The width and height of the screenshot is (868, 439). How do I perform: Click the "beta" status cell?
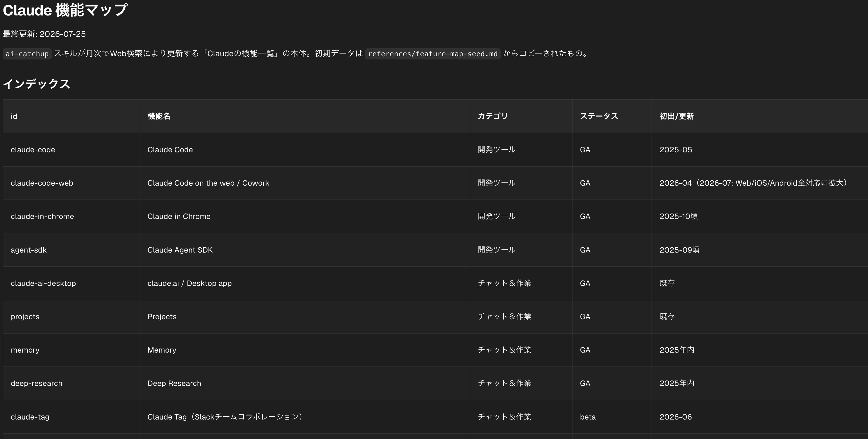click(x=588, y=417)
